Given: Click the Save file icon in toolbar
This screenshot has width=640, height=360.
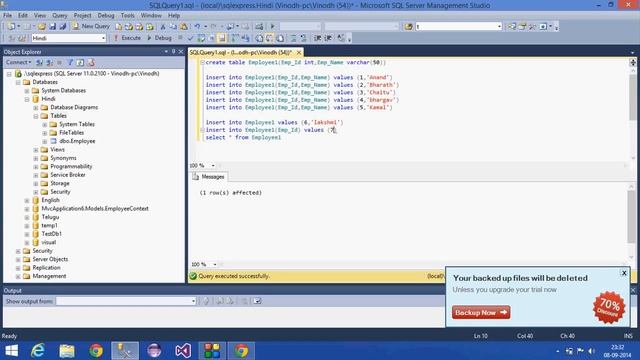Looking at the screenshot, I should pos(52,27).
